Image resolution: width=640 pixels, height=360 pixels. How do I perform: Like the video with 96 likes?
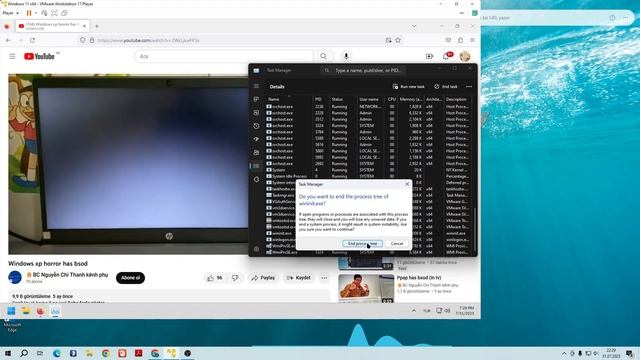(x=214, y=278)
